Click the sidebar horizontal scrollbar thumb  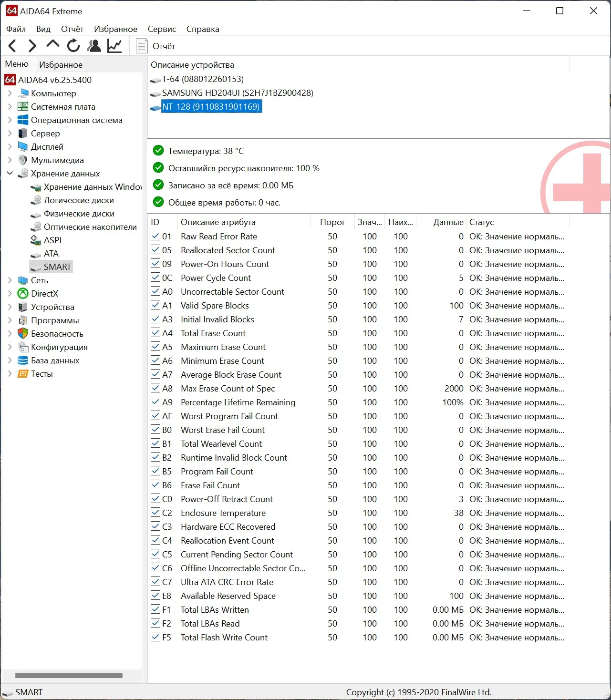[x=69, y=675]
